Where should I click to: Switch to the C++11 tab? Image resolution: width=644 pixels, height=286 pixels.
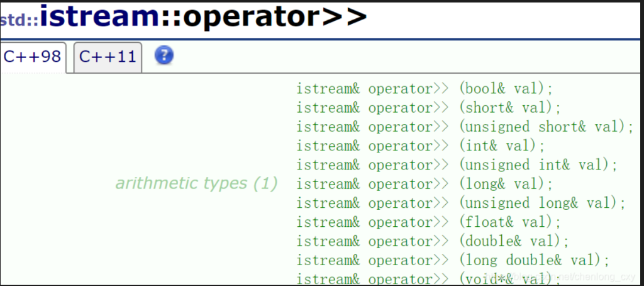[108, 57]
